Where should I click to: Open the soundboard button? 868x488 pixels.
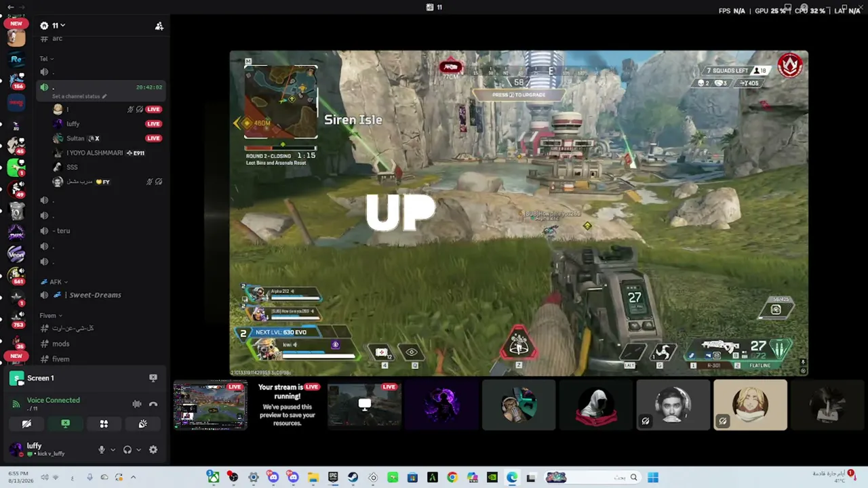[x=143, y=424]
